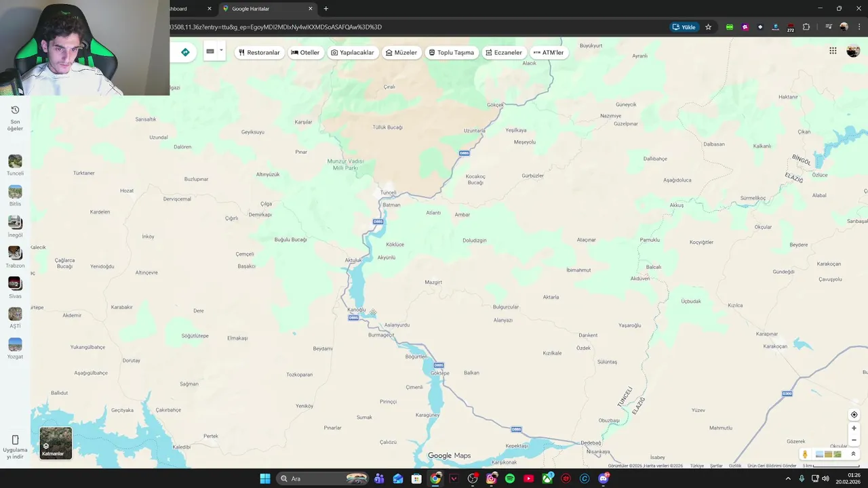The height and width of the screenshot is (488, 868).
Task: Expand the imagery panel double chevron
Action: (x=853, y=454)
